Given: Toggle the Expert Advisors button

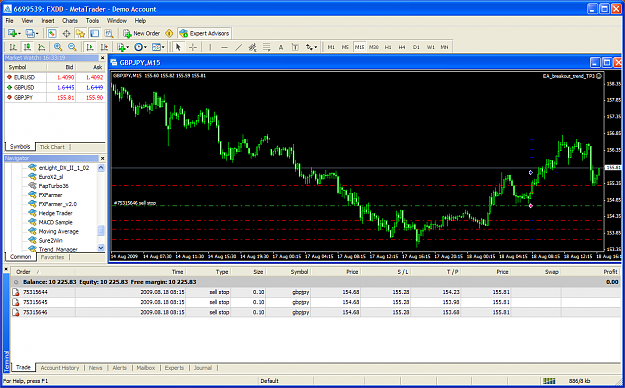Looking at the screenshot, I should (x=204, y=33).
